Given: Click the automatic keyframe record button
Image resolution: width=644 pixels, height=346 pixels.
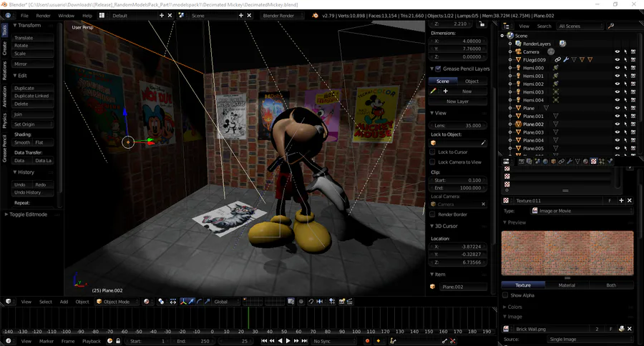Looking at the screenshot, I should 367,341.
